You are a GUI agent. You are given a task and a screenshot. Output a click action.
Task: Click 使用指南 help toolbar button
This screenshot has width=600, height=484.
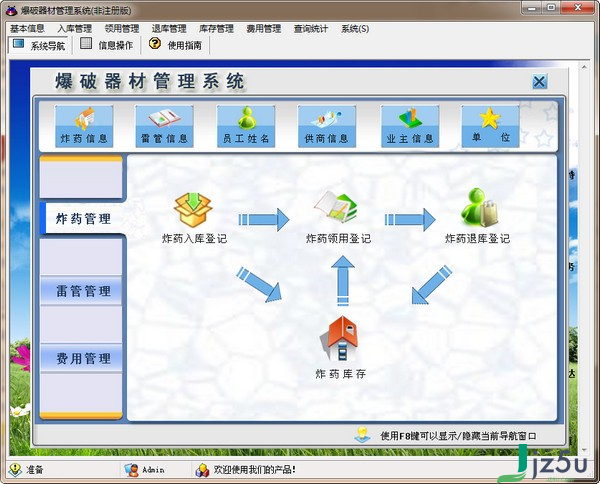point(175,45)
